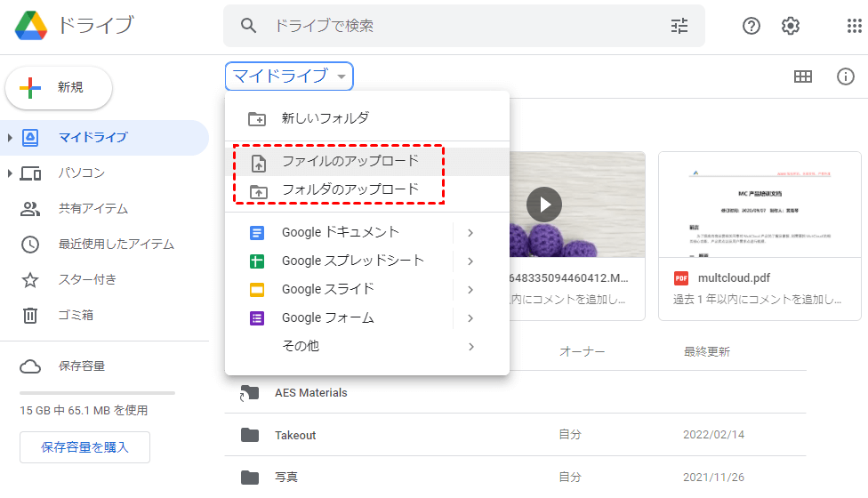Click the 新規 button
This screenshot has height=498, width=868.
coord(59,87)
